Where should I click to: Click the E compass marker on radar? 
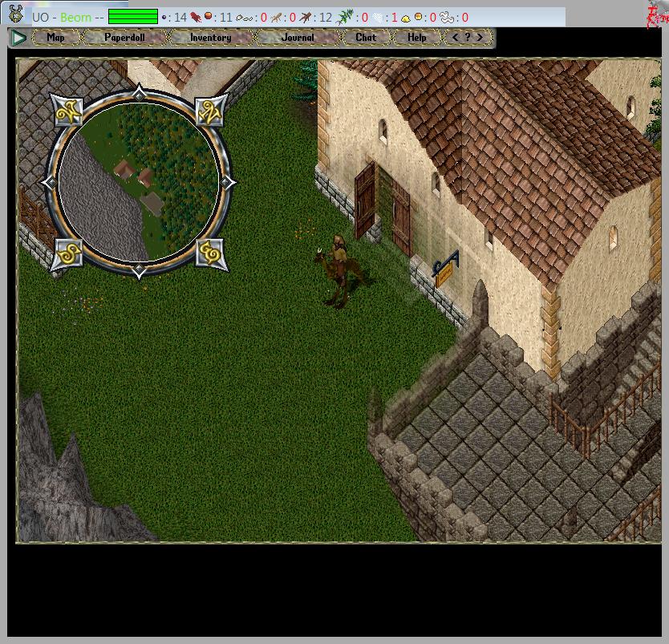(212, 254)
